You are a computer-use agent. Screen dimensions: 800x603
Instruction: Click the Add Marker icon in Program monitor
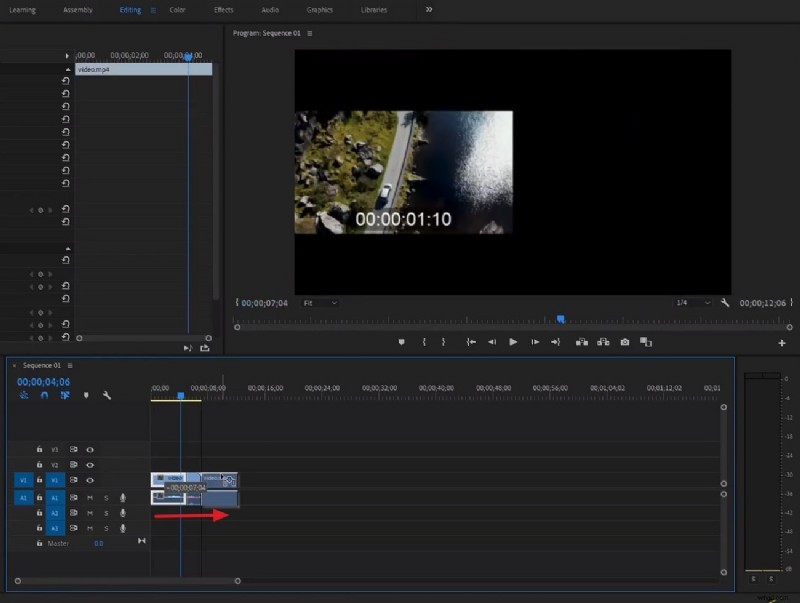[x=400, y=341]
